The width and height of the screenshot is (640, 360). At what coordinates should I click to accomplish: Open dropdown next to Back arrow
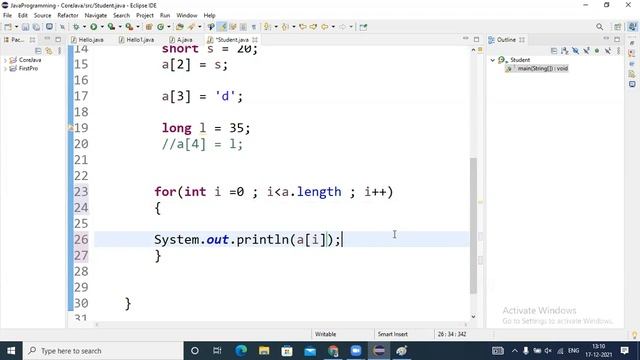coord(333,27)
